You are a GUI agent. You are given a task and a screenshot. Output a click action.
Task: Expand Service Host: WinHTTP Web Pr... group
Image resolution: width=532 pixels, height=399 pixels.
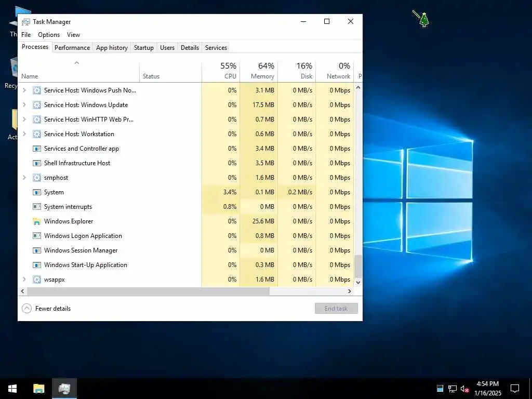point(24,119)
